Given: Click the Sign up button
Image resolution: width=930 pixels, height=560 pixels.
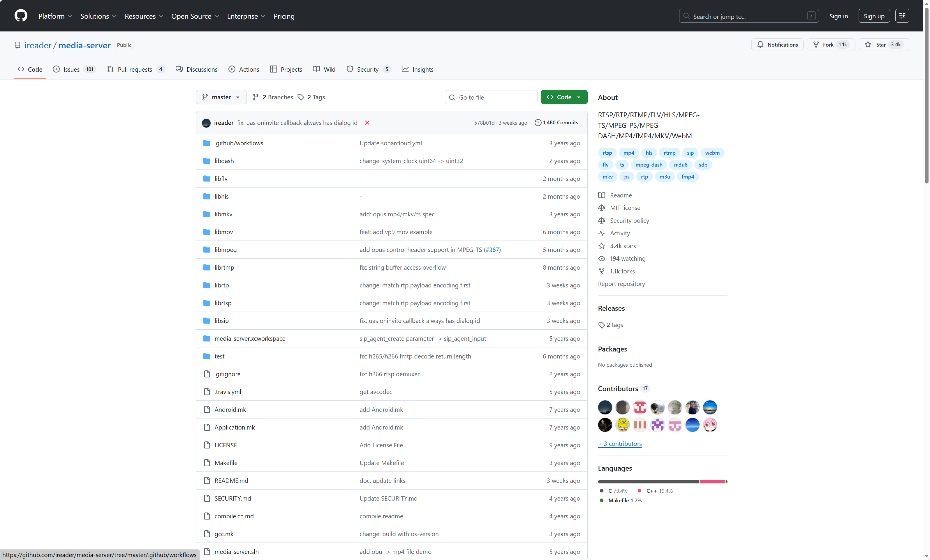Looking at the screenshot, I should pyautogui.click(x=874, y=16).
